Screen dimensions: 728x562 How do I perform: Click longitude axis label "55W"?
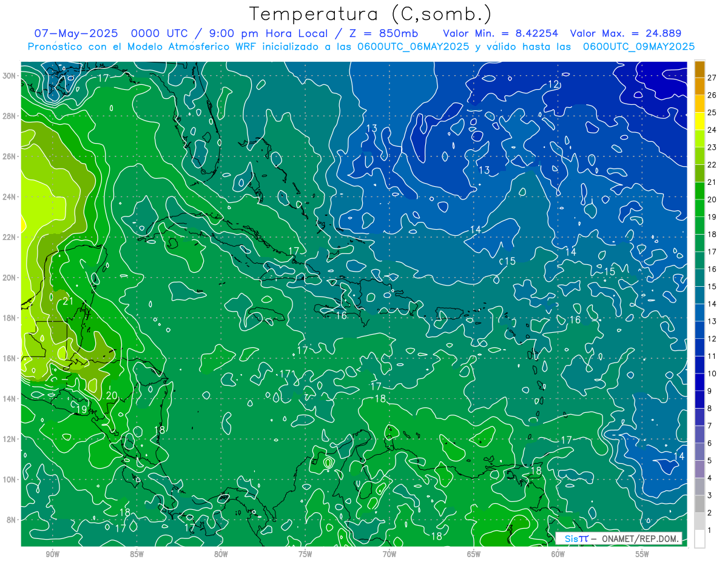(x=642, y=554)
